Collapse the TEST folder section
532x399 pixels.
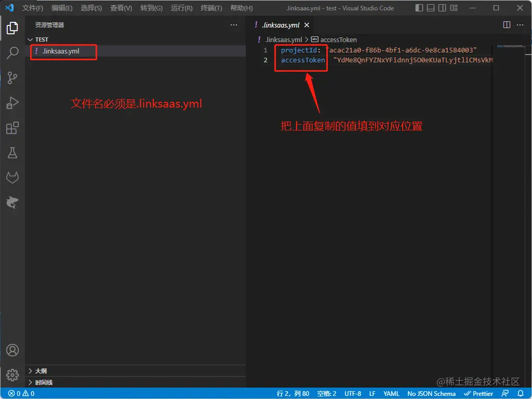136,39
